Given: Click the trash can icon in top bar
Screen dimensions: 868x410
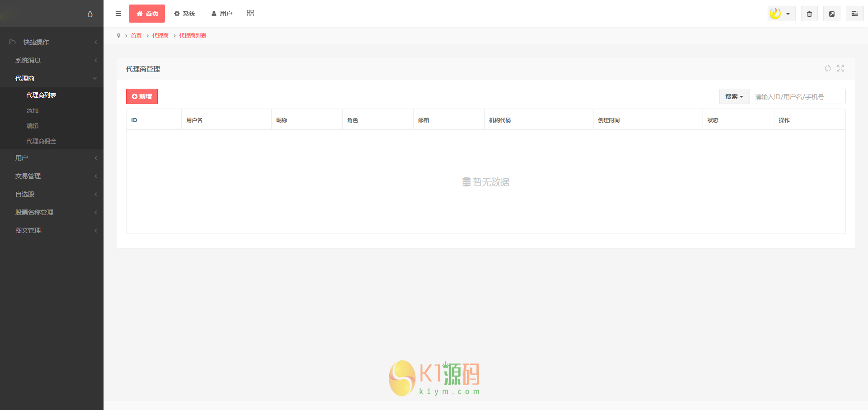Looking at the screenshot, I should pyautogui.click(x=809, y=14).
